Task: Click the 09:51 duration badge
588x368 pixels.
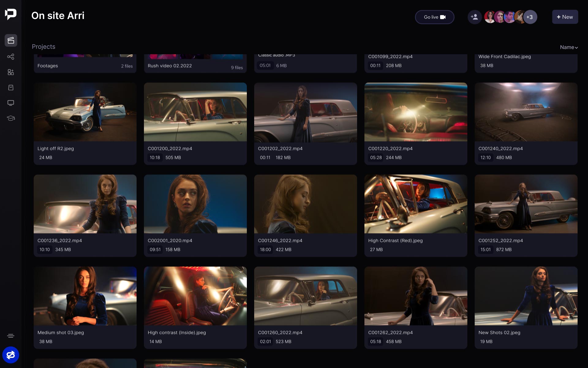Action: pos(155,250)
